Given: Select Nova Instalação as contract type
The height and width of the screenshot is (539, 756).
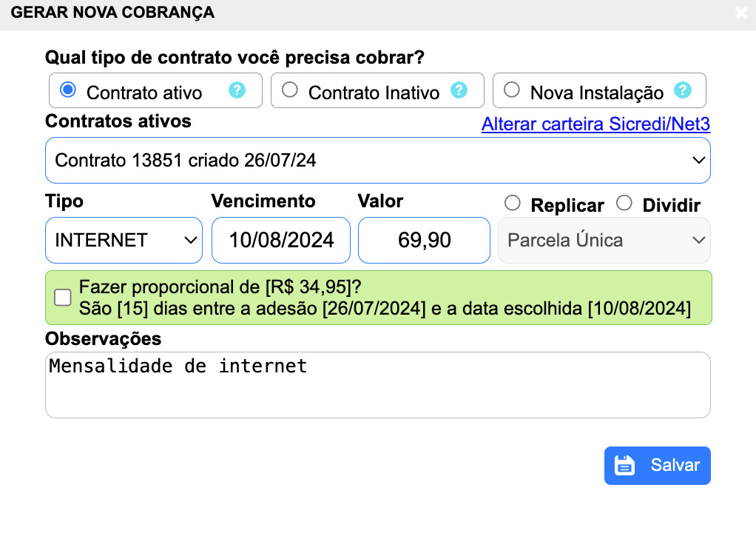Looking at the screenshot, I should pos(511,90).
